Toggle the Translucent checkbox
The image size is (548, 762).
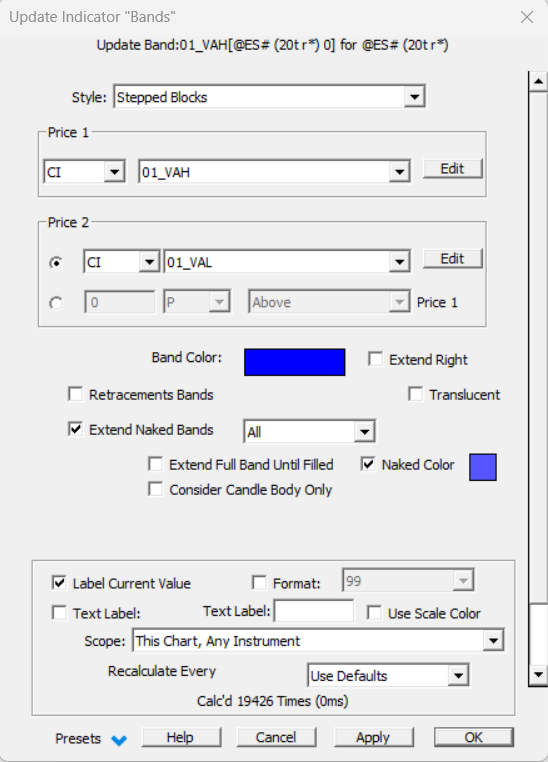coord(415,394)
